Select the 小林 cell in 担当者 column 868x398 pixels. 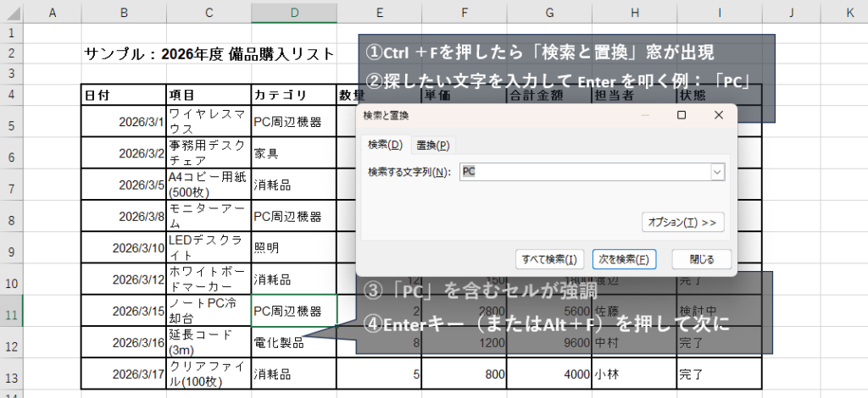(x=634, y=373)
